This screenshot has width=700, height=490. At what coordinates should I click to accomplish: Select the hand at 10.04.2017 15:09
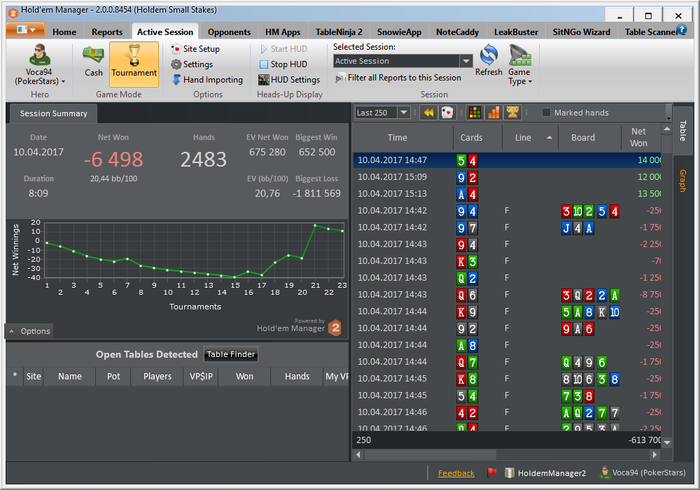507,177
